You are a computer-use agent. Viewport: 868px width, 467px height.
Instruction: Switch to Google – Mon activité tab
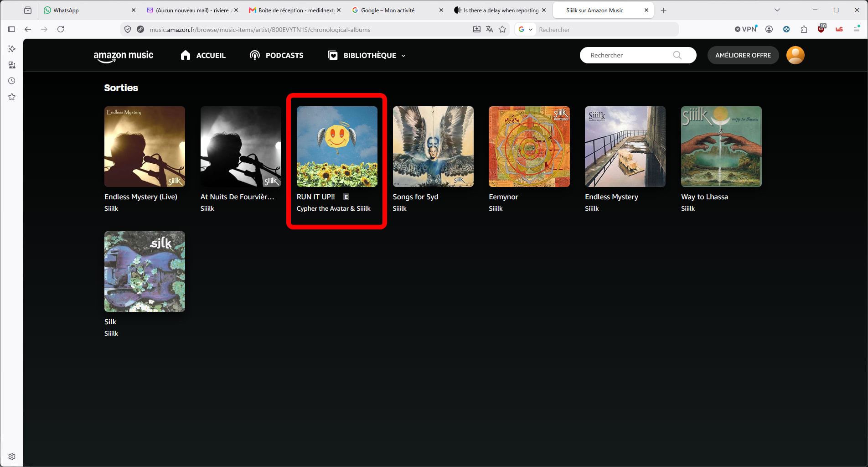click(x=398, y=10)
